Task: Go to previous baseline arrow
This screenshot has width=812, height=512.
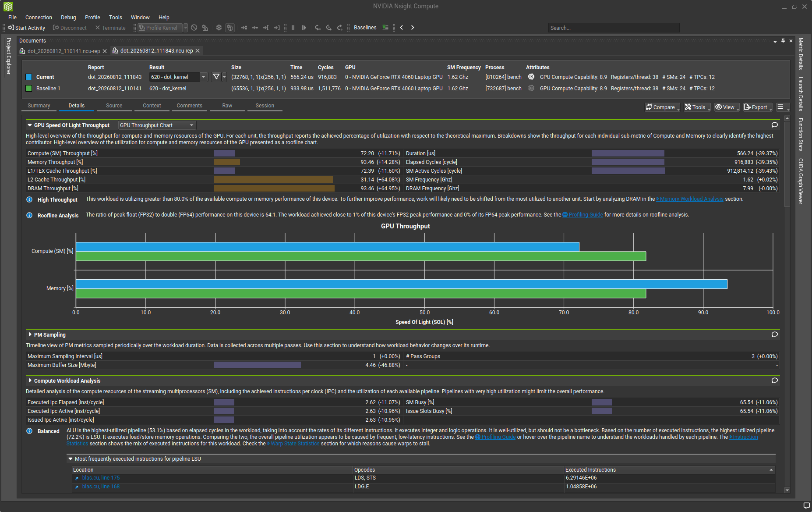Action: coord(401,28)
